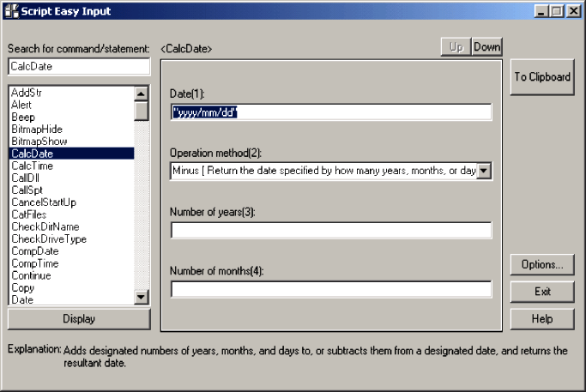This screenshot has width=586, height=392.
Task: Minimize the Script Easy Input window
Action: click(541, 11)
